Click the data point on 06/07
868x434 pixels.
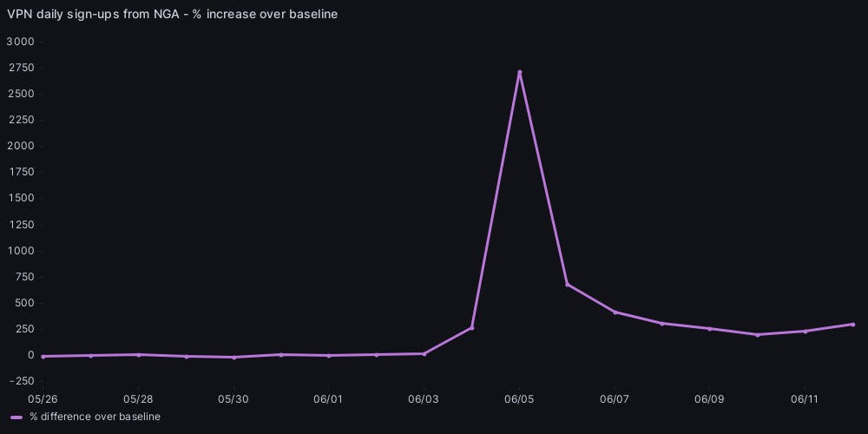click(615, 312)
